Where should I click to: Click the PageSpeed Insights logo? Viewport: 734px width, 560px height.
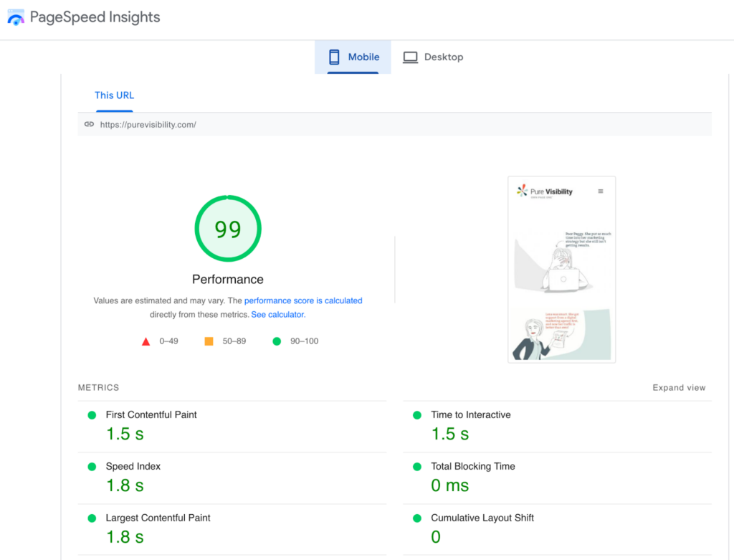[x=16, y=16]
